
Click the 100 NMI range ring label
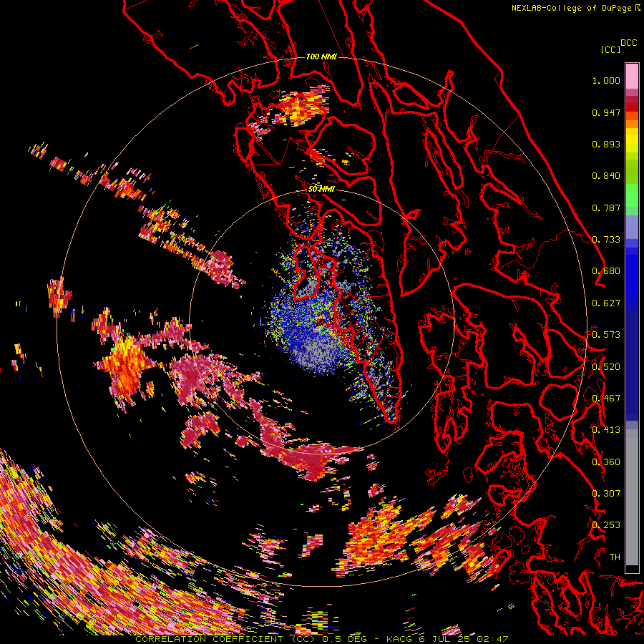(321, 57)
